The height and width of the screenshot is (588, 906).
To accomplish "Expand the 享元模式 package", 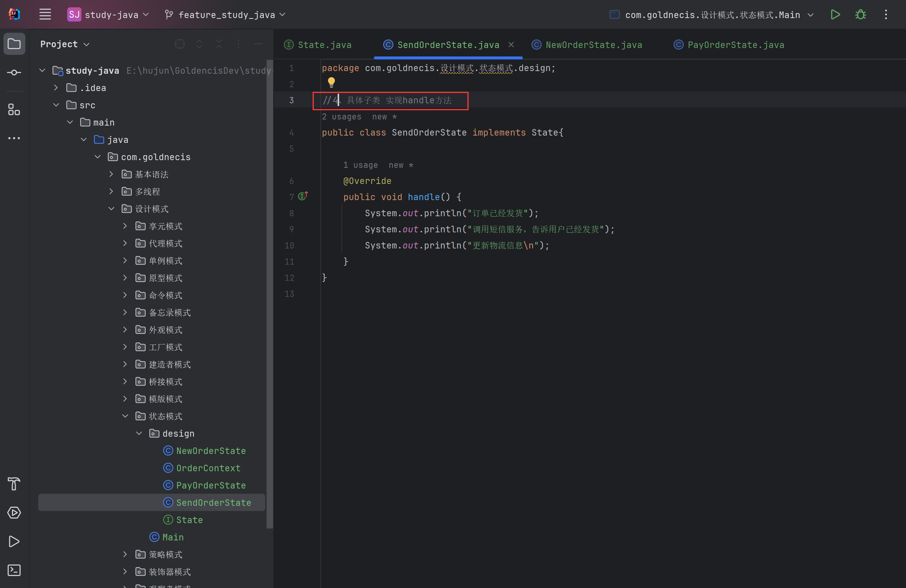I will point(125,226).
